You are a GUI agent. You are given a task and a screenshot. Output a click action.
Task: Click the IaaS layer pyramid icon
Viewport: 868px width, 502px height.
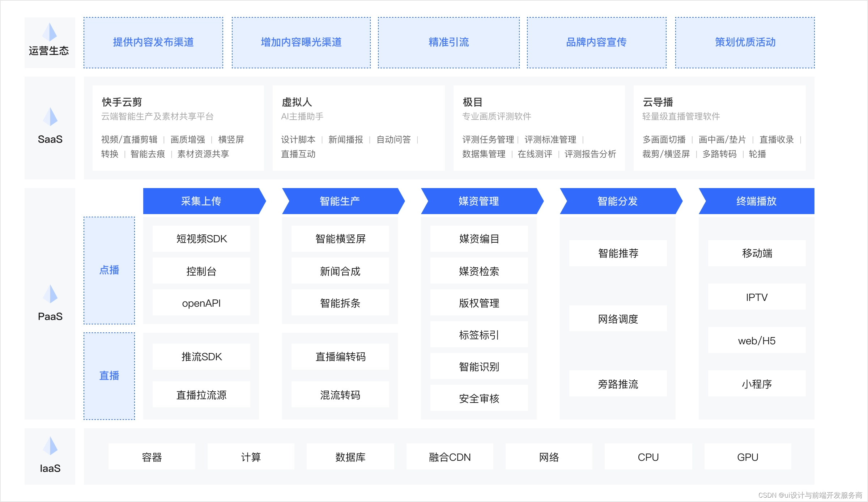click(50, 446)
